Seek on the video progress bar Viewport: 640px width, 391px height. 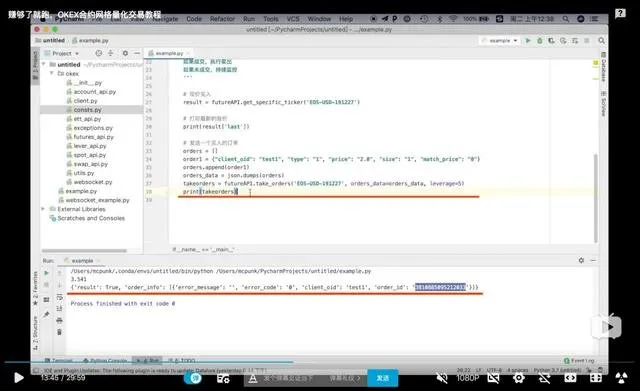click(320, 362)
